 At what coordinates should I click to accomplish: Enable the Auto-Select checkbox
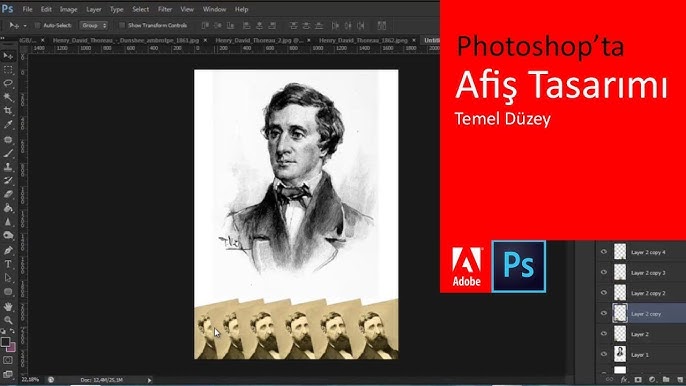[38, 25]
